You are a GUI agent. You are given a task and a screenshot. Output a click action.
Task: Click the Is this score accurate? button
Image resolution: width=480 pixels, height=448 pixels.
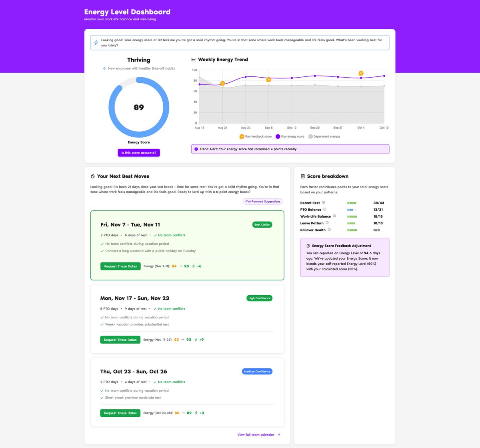pos(139,153)
